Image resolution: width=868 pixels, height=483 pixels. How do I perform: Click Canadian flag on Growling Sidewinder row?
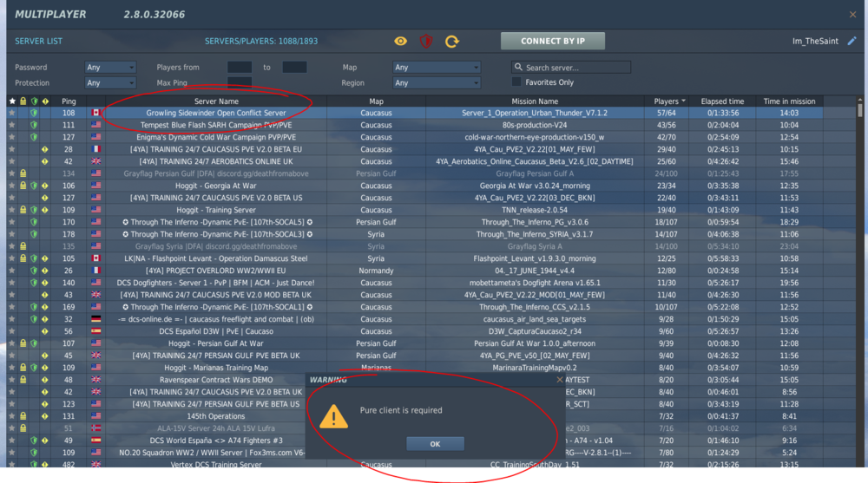[x=95, y=113]
